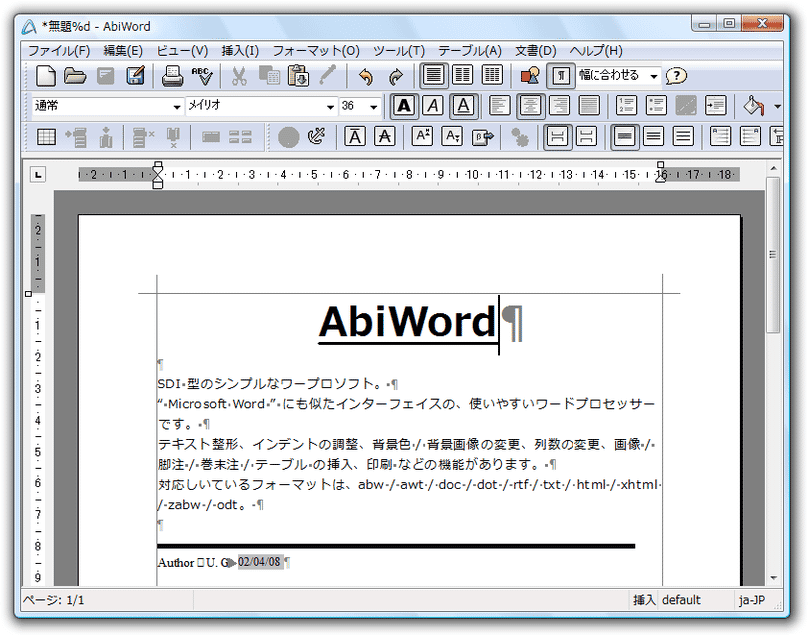Open the ビュー(V) menu
The image size is (809, 635).
point(182,51)
